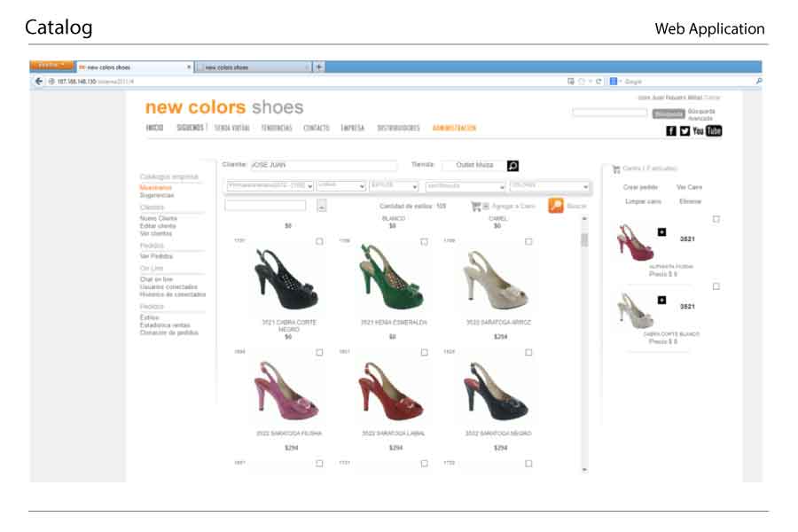The width and height of the screenshot is (798, 532).
Task: Expand the first season filter dropdown
Action: (x=270, y=186)
